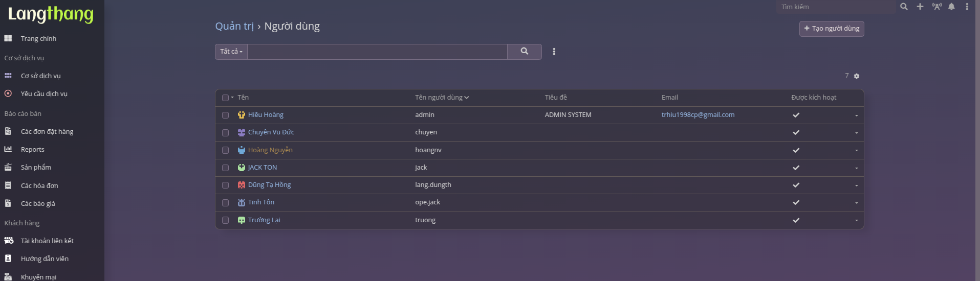
Task: Click the Quản trị breadcrumb link
Action: coord(234,26)
